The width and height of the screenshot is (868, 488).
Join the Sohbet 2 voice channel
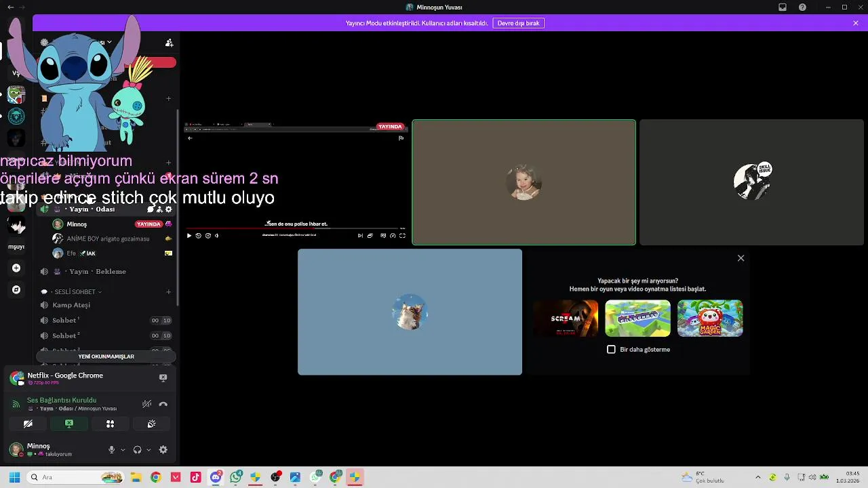106,335
